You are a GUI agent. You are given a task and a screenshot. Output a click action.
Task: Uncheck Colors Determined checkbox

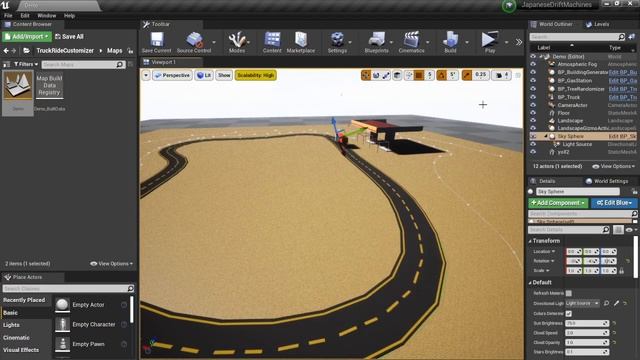click(x=569, y=313)
